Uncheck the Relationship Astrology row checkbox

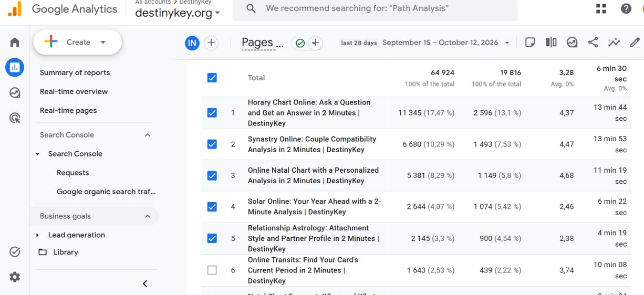coord(212,238)
